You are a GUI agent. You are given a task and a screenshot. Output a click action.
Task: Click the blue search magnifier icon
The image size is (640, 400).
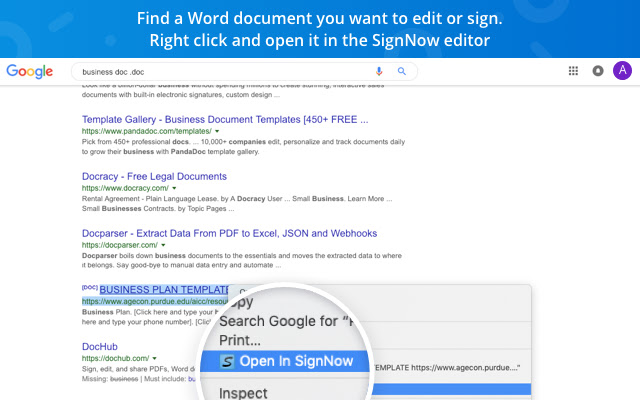coord(402,71)
